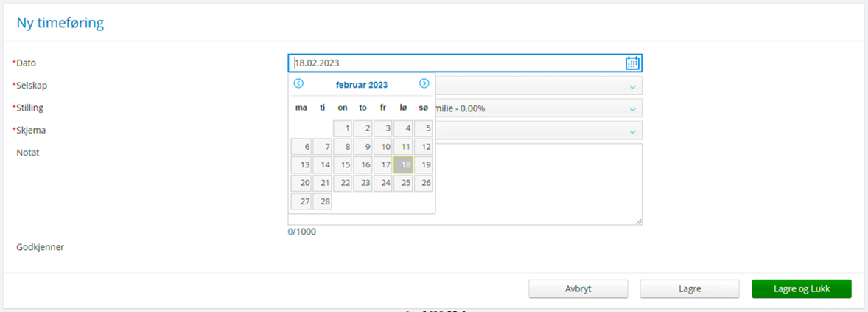
Task: Choose day 28 in the calendar
Action: coord(322,201)
